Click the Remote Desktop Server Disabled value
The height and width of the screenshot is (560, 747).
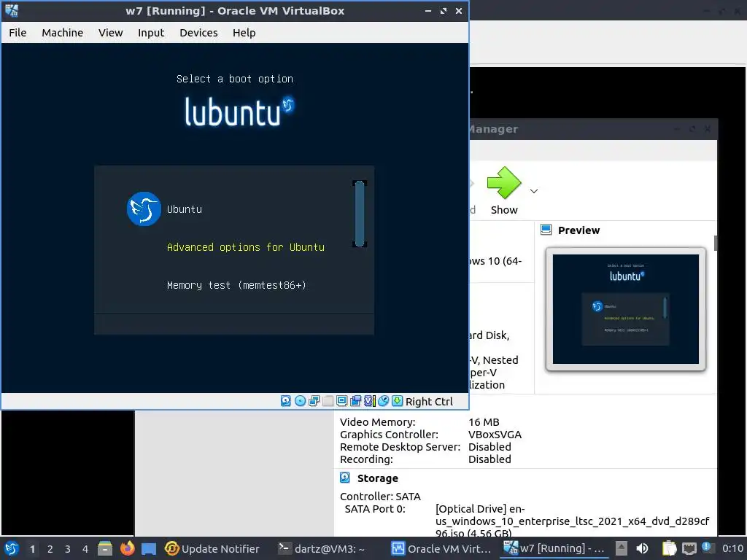point(489,447)
